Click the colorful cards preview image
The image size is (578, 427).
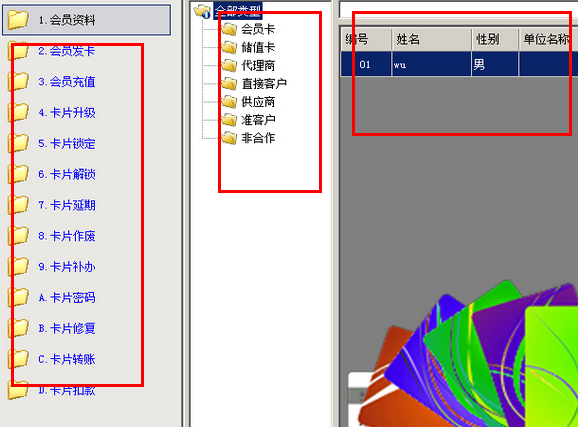point(463,353)
